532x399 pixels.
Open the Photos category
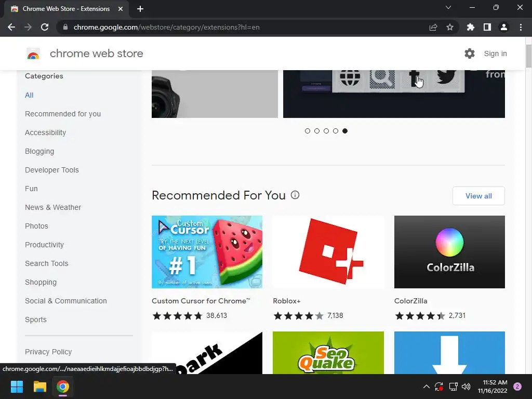point(37,226)
